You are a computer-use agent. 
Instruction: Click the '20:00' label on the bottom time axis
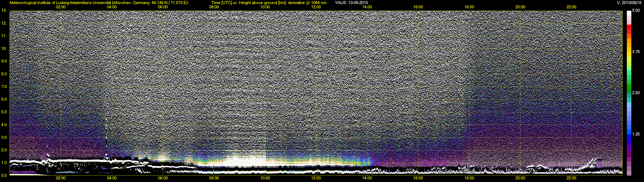[520, 178]
